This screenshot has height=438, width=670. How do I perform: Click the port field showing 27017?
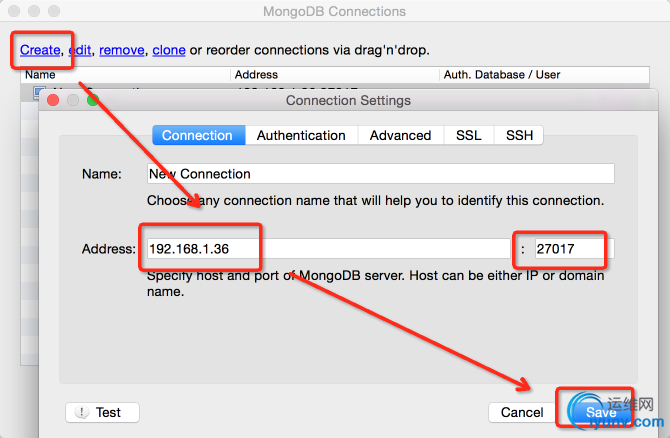pos(574,249)
